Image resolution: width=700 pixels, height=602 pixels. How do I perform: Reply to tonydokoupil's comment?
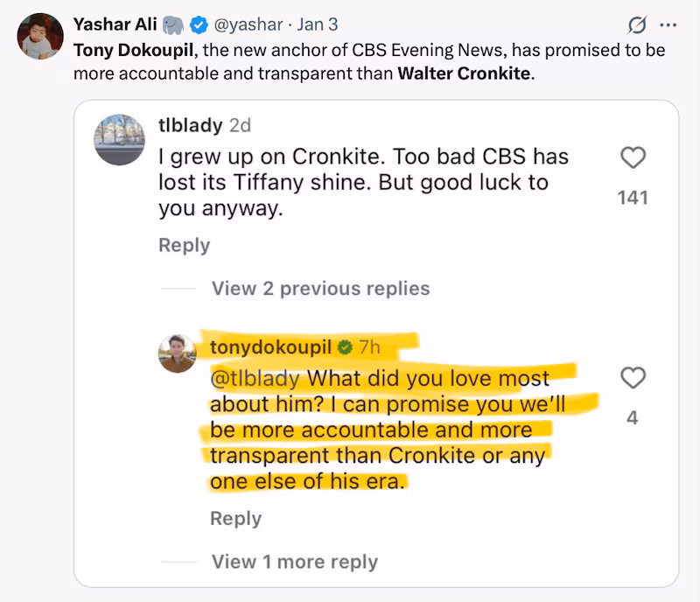(x=237, y=518)
